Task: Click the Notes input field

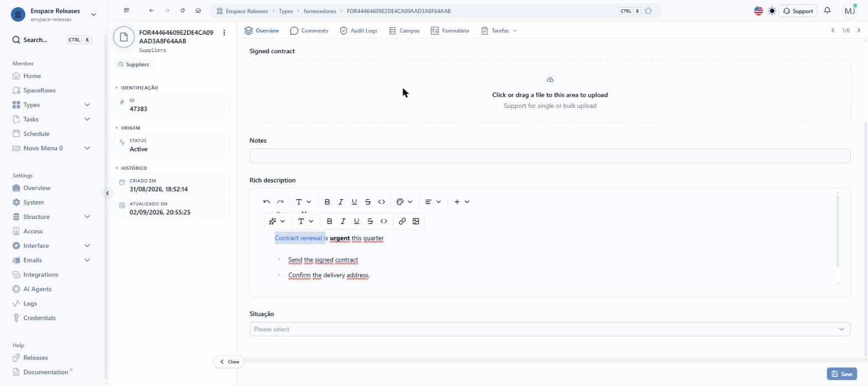Action: point(550,156)
